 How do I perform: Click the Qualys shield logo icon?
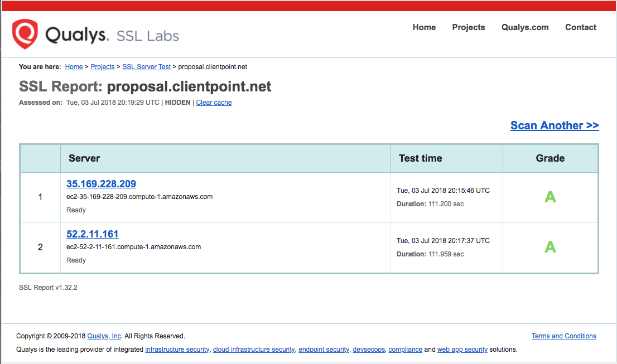(25, 34)
